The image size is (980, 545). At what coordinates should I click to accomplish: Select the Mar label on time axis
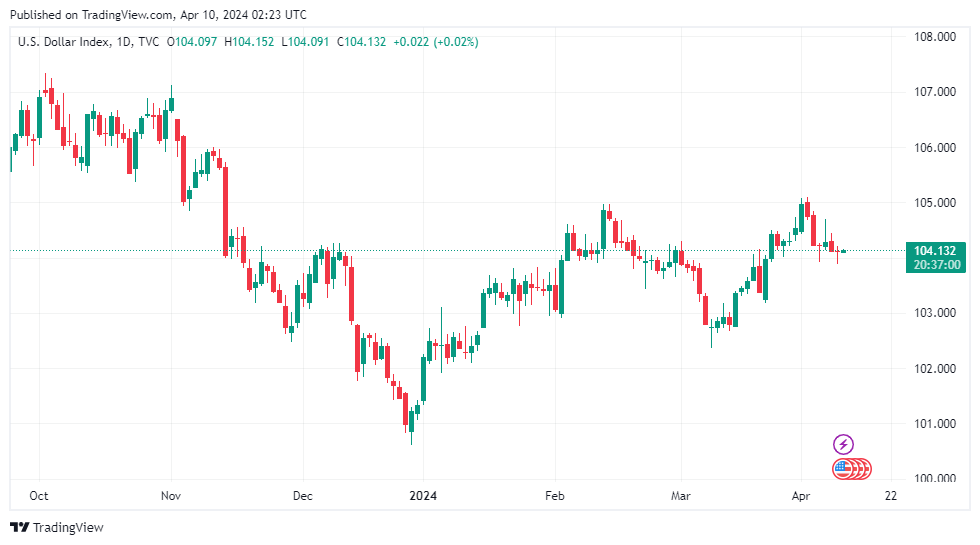681,495
